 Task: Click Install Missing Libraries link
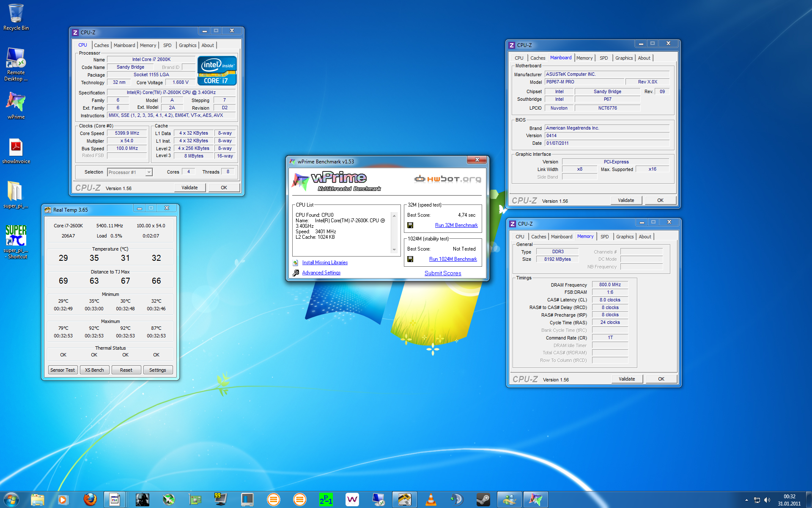point(325,262)
